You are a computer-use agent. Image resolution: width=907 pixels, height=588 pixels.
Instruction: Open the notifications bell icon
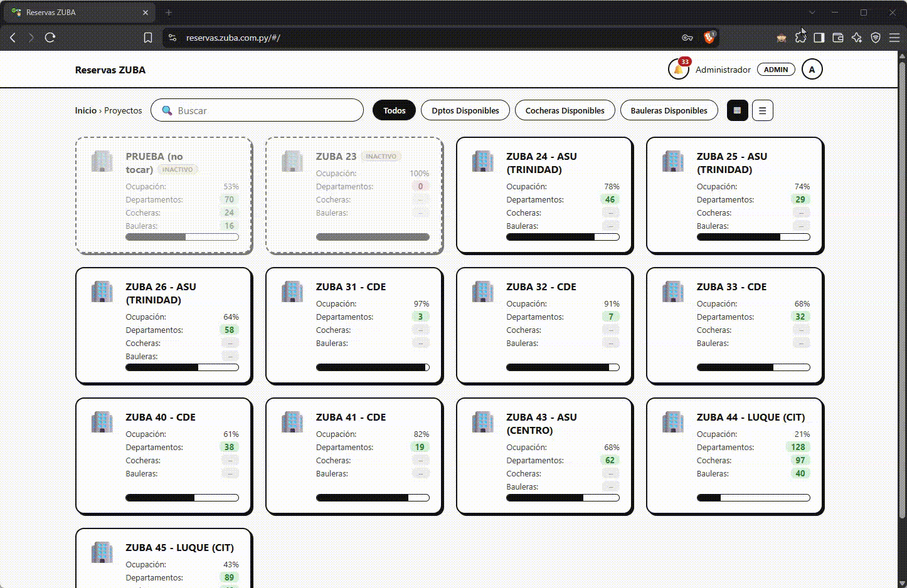[679, 70]
